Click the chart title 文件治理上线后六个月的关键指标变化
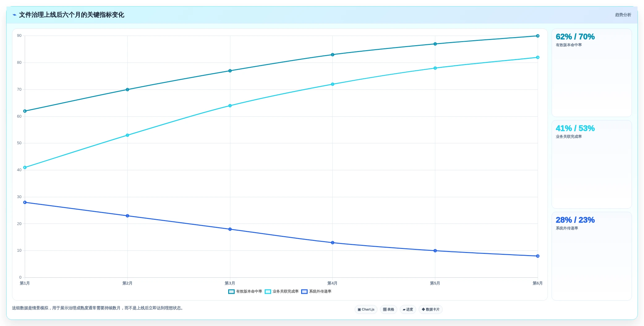Image resolution: width=644 pixels, height=326 pixels. (x=72, y=15)
